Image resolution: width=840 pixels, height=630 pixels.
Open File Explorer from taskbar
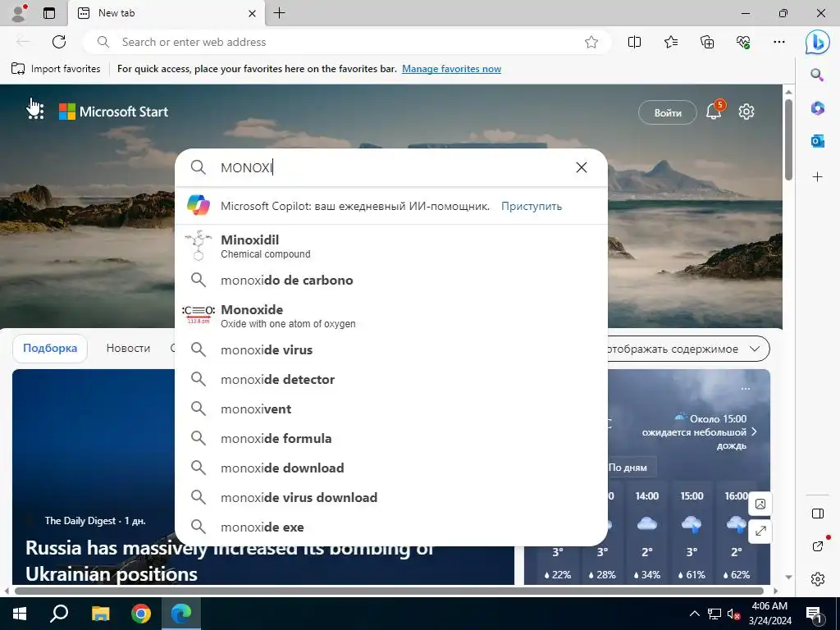coord(100,614)
